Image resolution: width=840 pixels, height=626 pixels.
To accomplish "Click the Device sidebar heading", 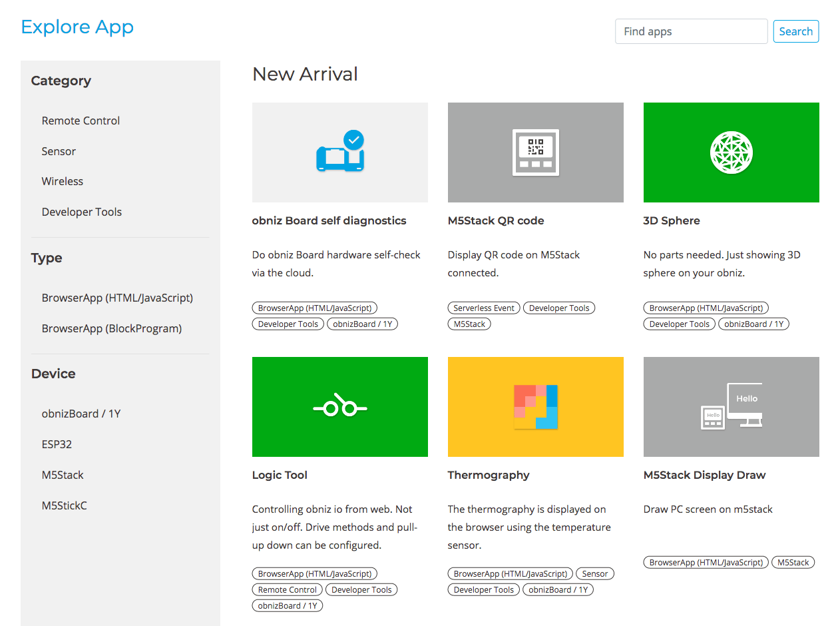I will [x=53, y=374].
